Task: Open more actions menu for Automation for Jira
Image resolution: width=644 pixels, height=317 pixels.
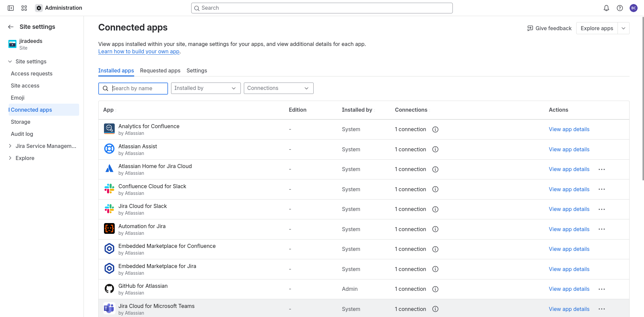Action: pyautogui.click(x=601, y=229)
